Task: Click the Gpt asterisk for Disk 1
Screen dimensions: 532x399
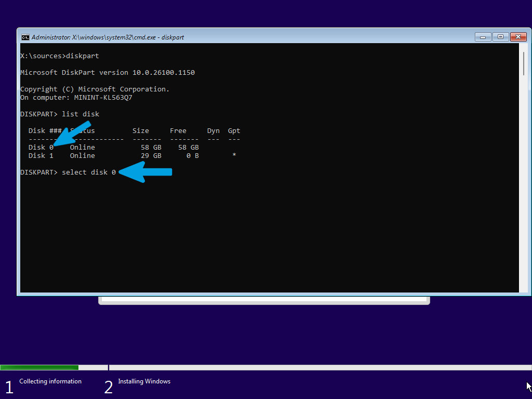Action: point(234,155)
